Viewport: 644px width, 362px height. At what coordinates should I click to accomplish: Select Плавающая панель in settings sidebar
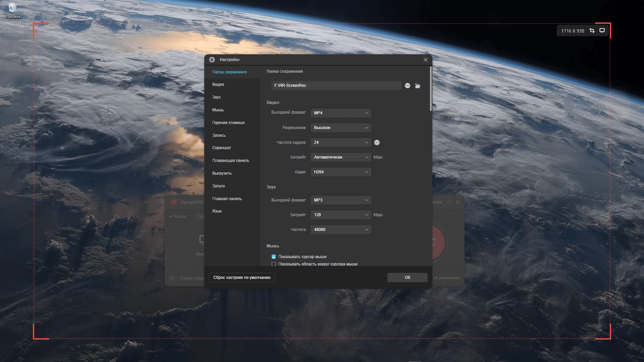click(x=232, y=161)
